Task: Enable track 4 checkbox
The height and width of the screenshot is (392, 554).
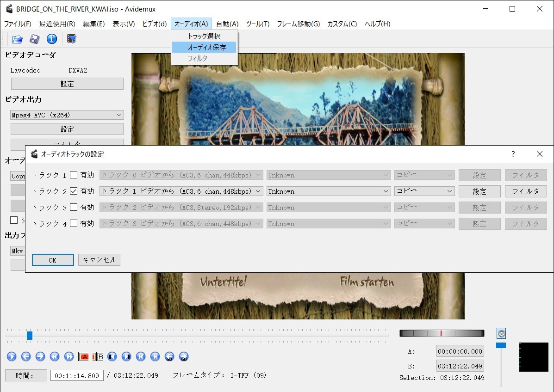Action: click(74, 223)
